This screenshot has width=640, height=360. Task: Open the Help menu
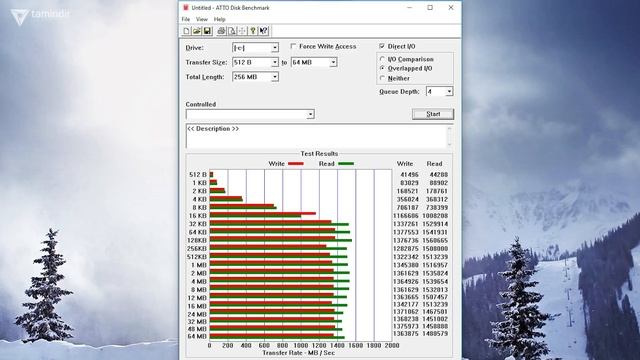(220, 19)
